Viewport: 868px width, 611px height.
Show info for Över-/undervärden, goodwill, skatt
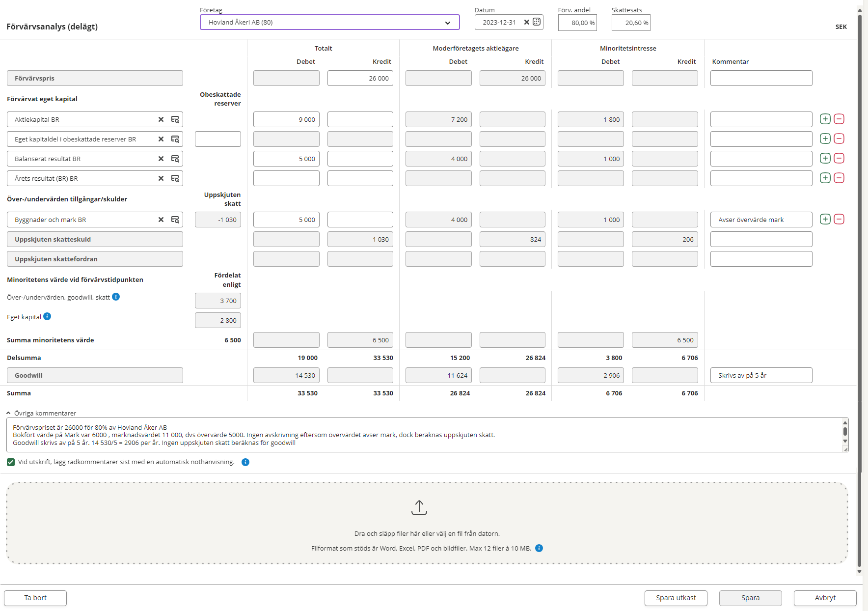click(116, 297)
